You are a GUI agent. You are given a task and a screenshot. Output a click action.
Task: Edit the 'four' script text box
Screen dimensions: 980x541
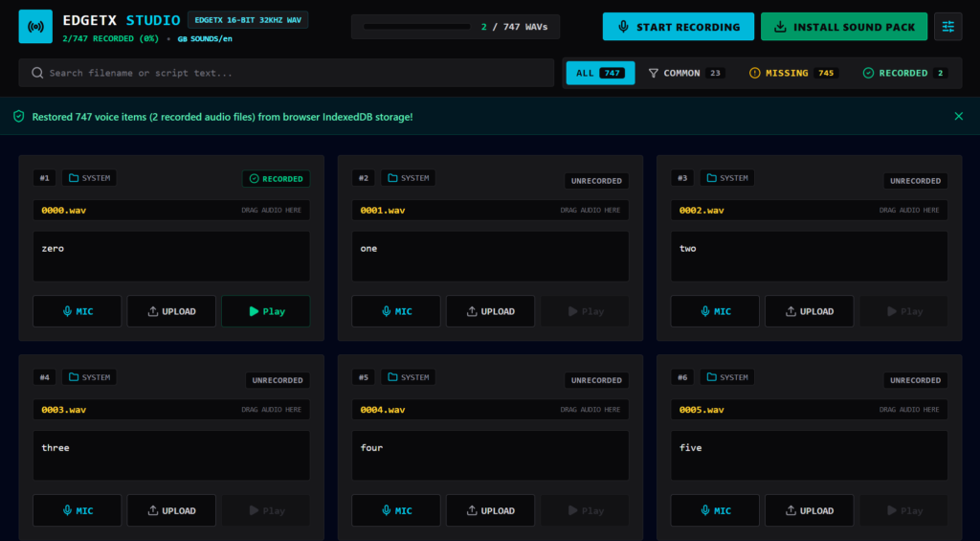pos(490,456)
